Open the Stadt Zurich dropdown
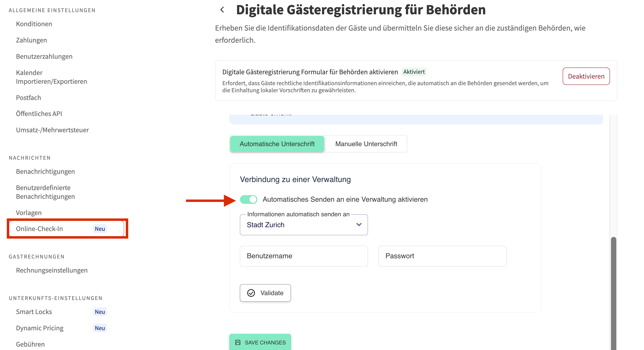 [x=300, y=225]
